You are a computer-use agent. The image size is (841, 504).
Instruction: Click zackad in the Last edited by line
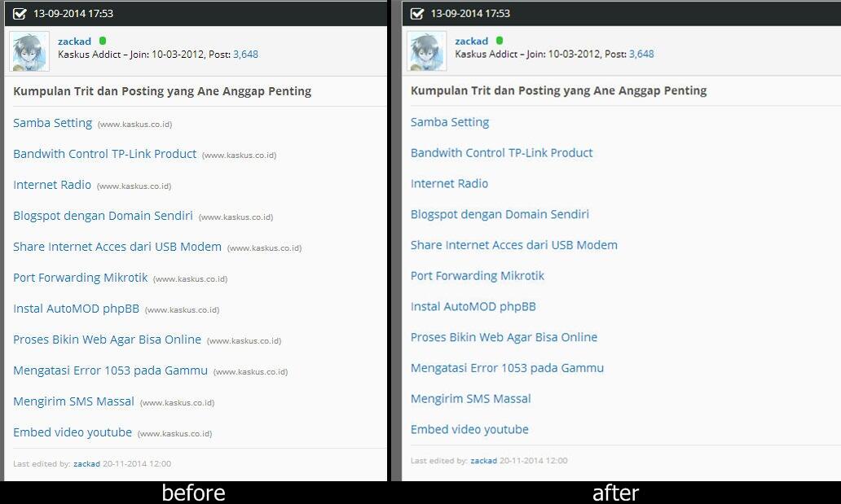86,463
